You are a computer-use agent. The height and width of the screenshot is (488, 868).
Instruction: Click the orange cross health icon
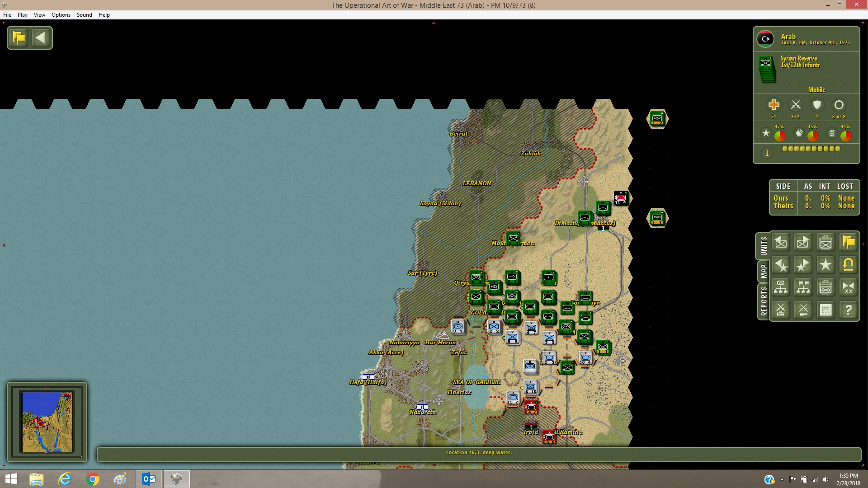pos(774,105)
